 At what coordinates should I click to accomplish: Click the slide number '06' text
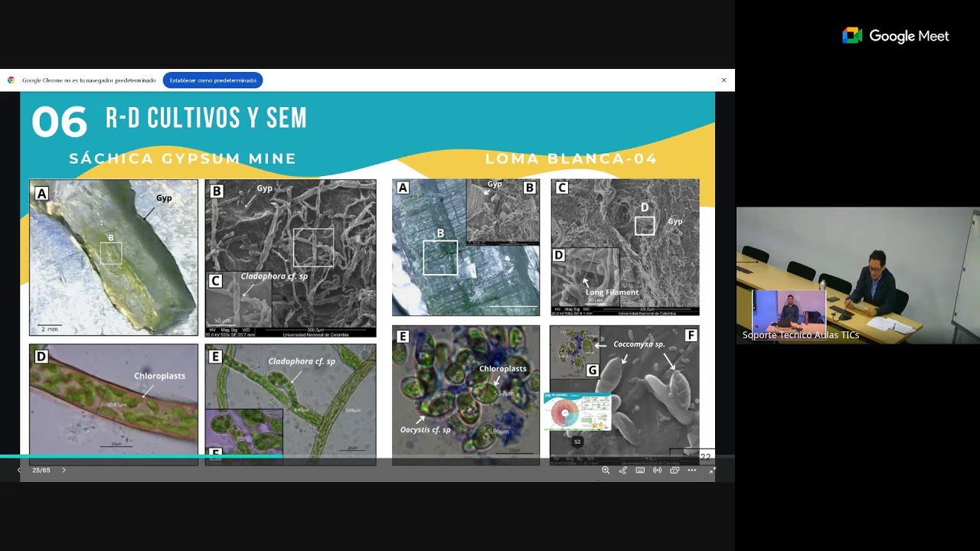click(x=60, y=122)
